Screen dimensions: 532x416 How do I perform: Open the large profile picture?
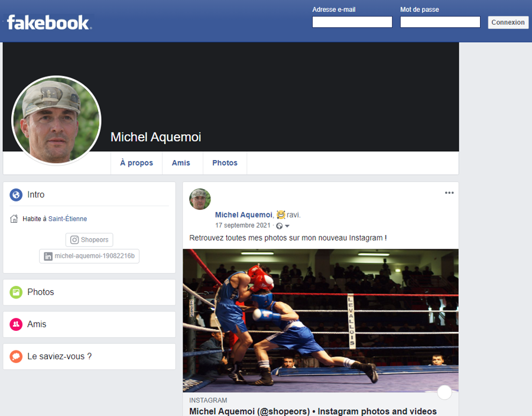click(56, 120)
